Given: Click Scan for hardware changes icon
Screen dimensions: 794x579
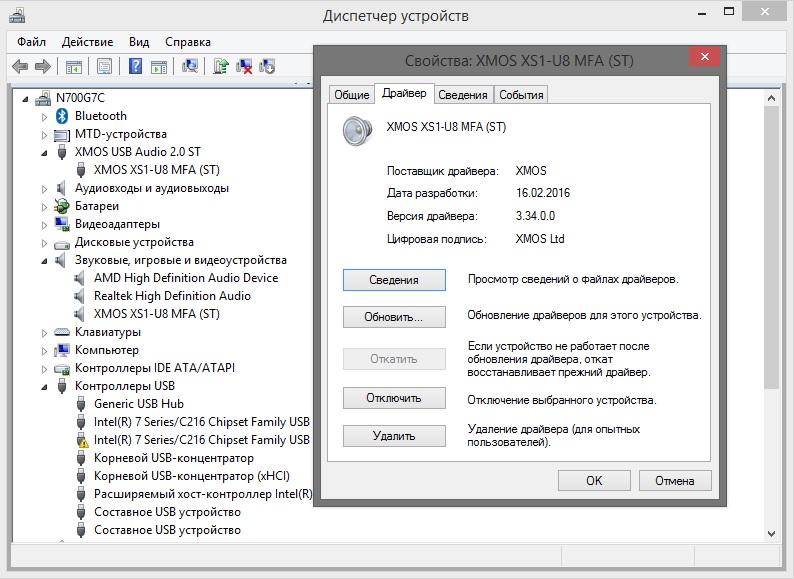Looking at the screenshot, I should [x=190, y=66].
